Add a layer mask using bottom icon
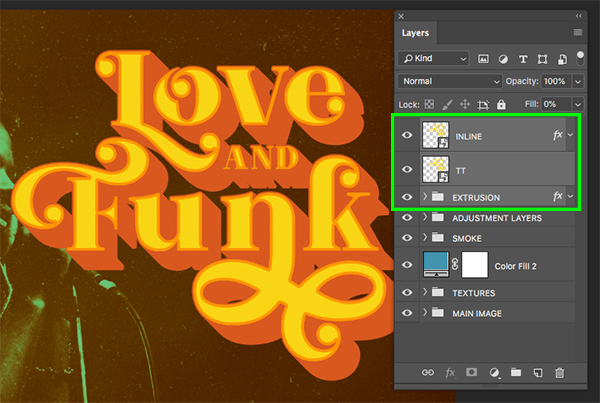This screenshot has height=403, width=600. (x=470, y=373)
